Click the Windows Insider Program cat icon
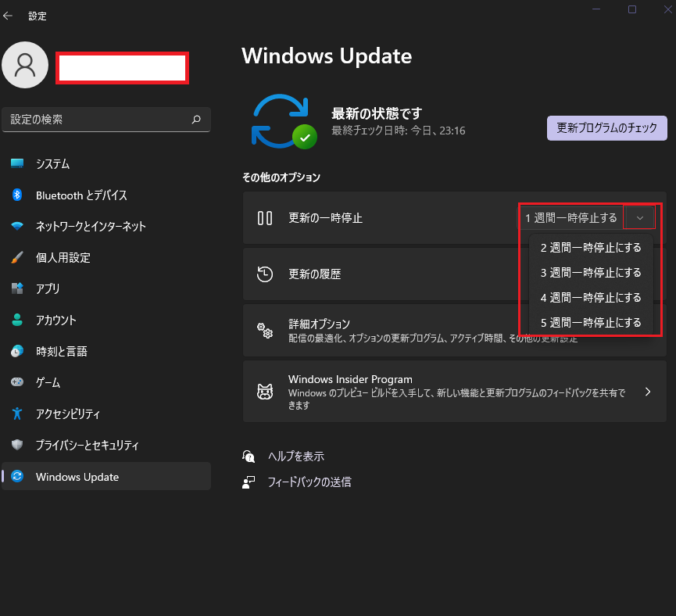This screenshot has width=676, height=616. point(265,392)
